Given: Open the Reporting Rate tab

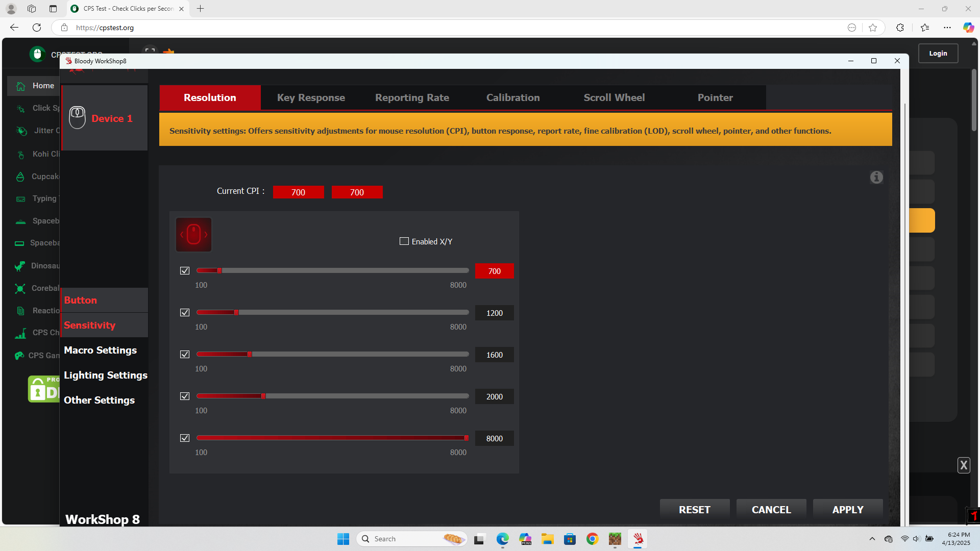Looking at the screenshot, I should pos(412,97).
